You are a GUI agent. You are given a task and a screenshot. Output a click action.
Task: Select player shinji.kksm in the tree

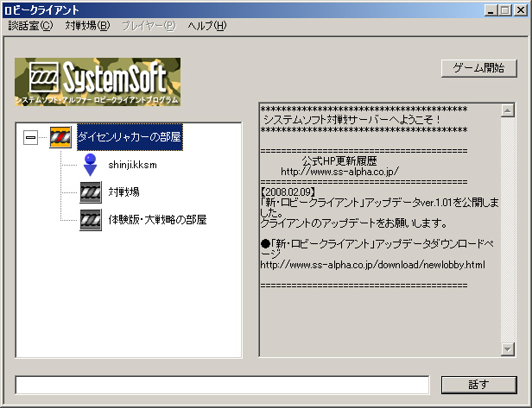point(132,165)
